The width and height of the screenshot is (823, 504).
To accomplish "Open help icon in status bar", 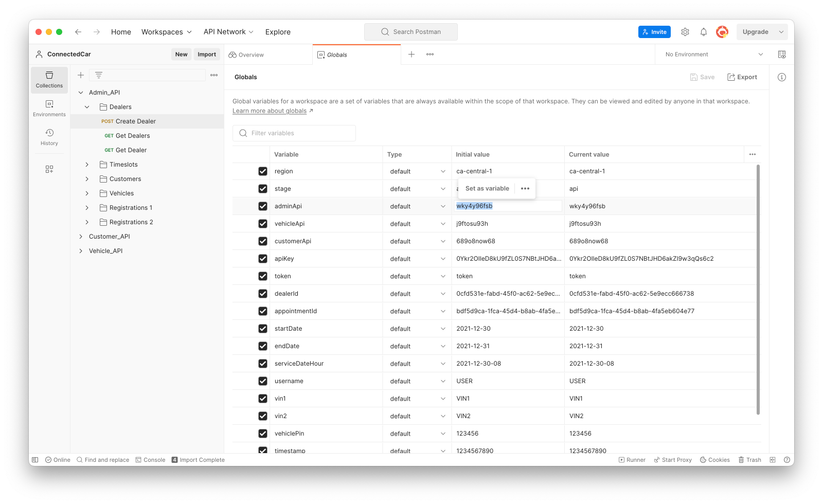I will (x=787, y=460).
